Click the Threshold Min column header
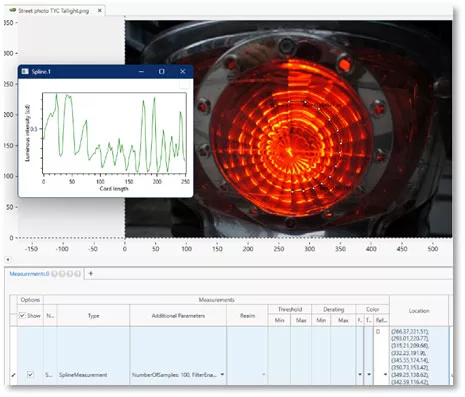465x397 pixels. tap(279, 320)
